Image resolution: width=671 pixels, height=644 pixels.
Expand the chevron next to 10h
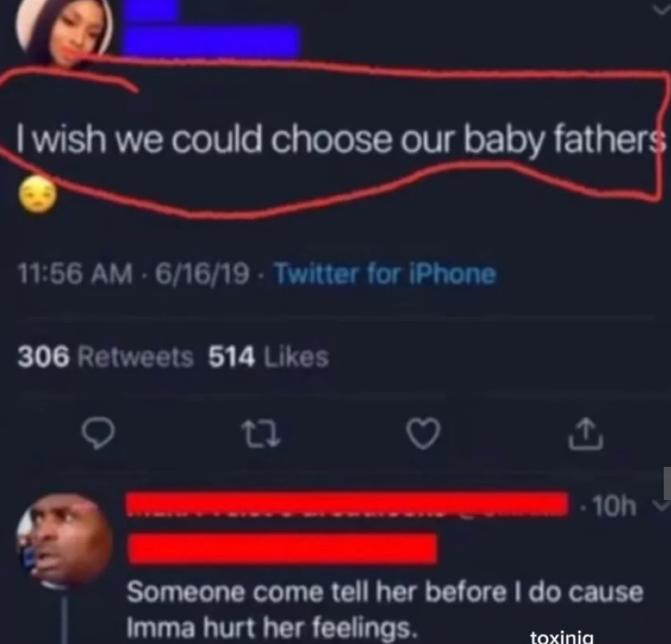(x=660, y=506)
